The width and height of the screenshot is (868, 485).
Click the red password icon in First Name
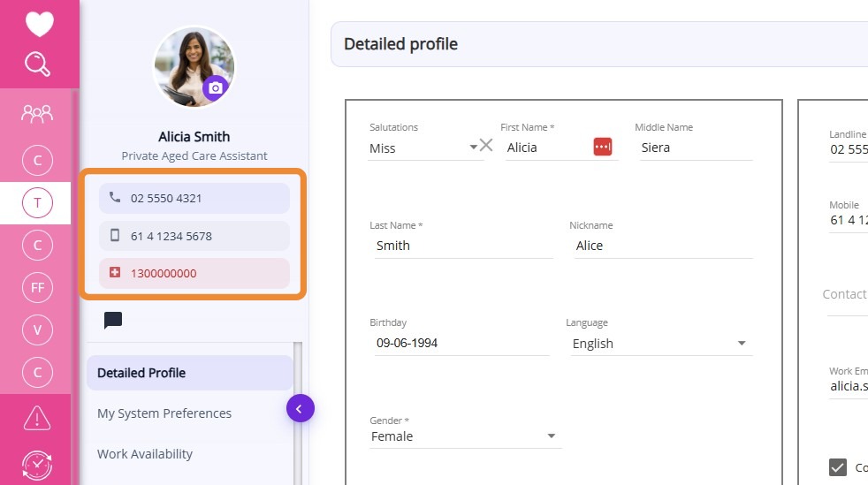(x=603, y=147)
